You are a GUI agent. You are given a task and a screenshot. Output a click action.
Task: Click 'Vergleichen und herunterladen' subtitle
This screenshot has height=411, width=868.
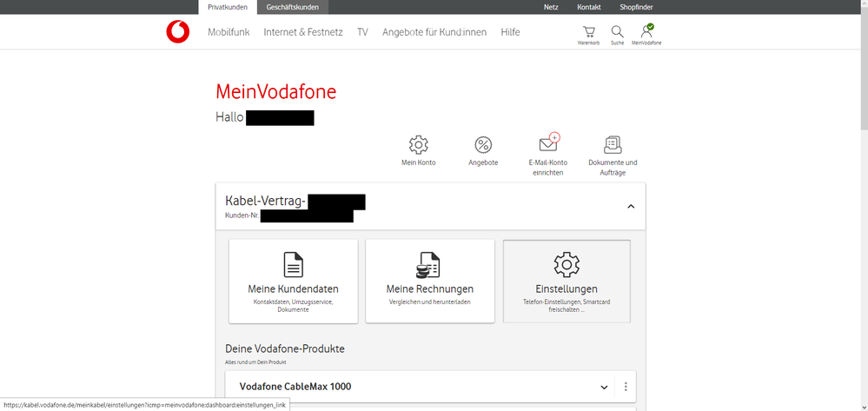pos(430,302)
